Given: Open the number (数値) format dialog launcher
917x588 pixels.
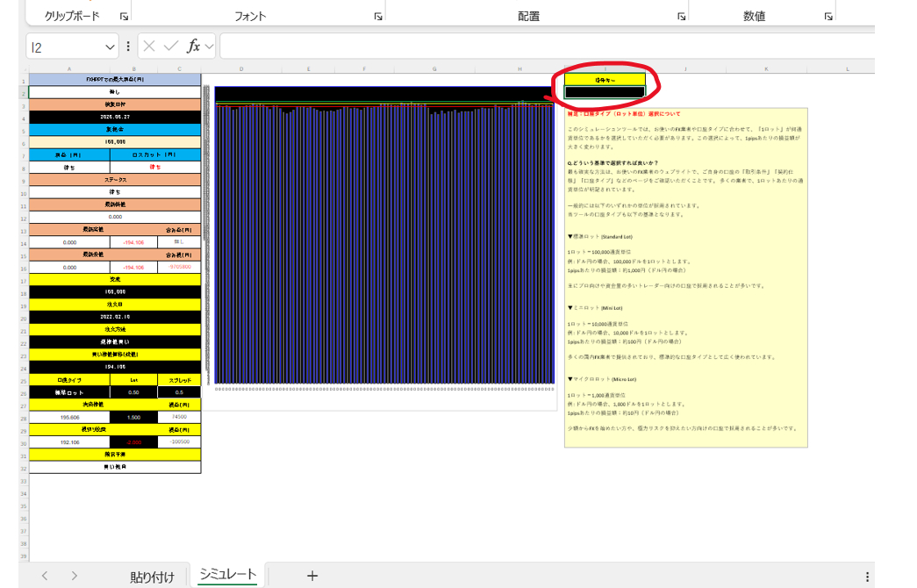Looking at the screenshot, I should 827,17.
